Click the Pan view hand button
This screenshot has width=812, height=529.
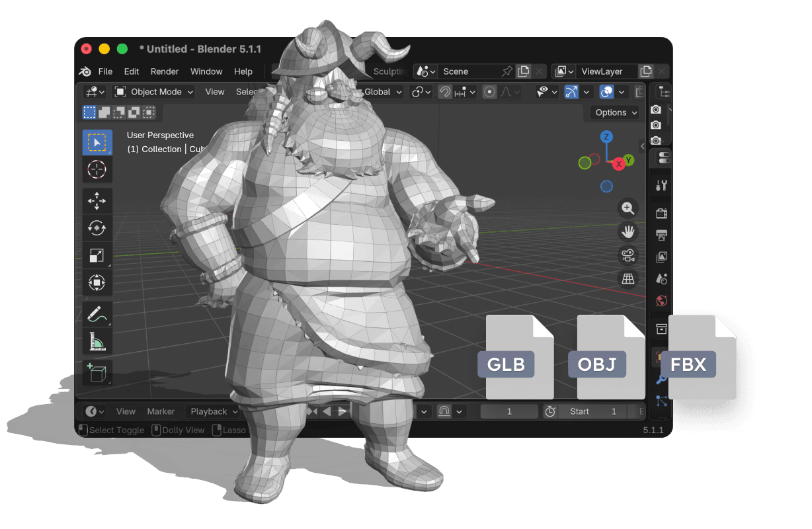628,231
